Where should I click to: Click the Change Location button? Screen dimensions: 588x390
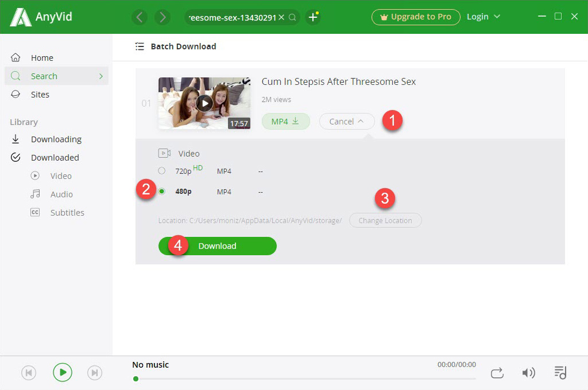(385, 220)
